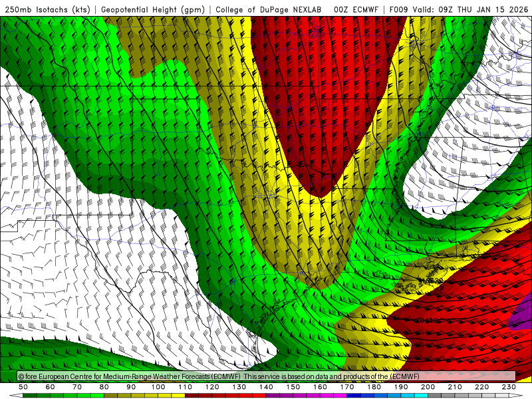
Task: Click the '220' value on the color scale
Action: 482,387
